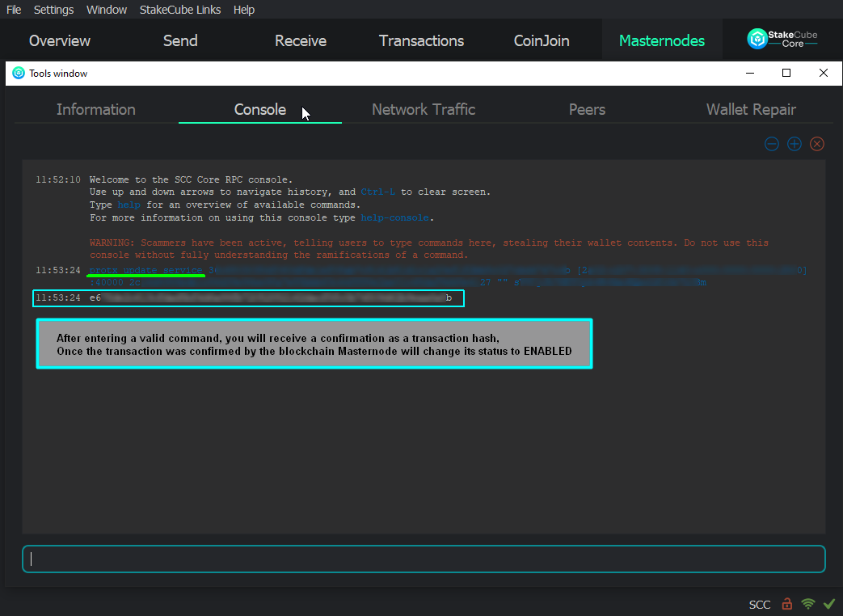Image resolution: width=843 pixels, height=616 pixels.
Task: Open the Settings menu
Action: (x=54, y=10)
